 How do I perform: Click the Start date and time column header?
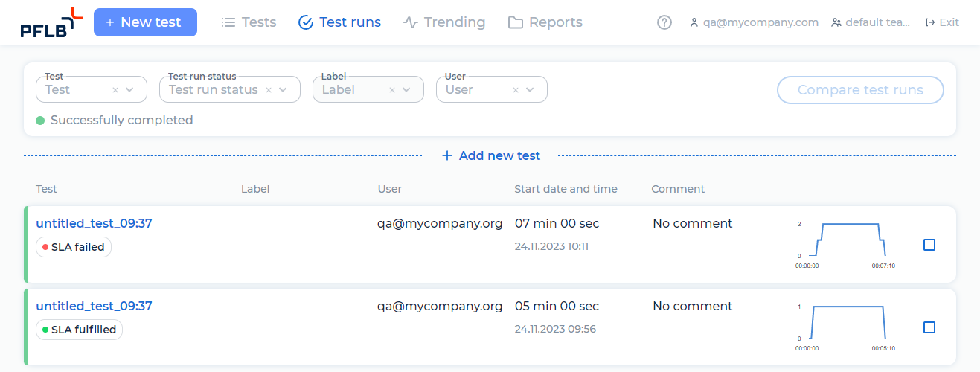[x=566, y=189]
